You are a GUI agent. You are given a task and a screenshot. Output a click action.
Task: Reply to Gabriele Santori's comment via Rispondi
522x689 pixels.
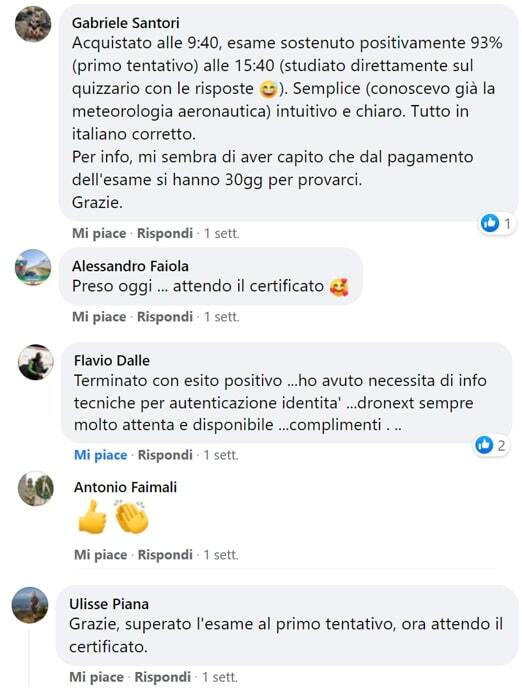tap(165, 233)
